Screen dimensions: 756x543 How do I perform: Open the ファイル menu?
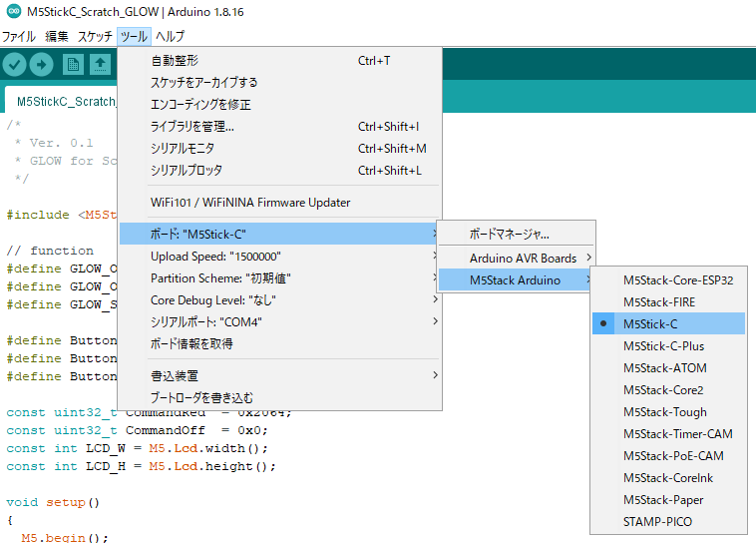coord(19,36)
